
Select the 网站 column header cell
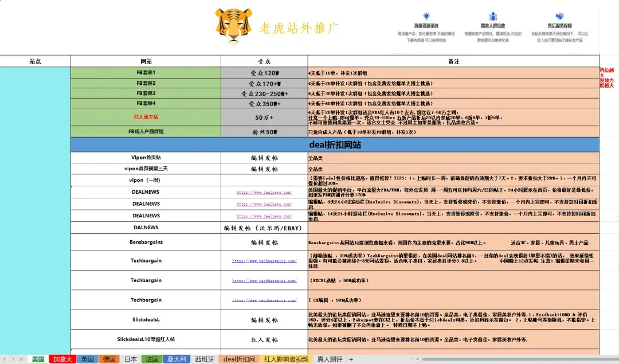coord(146,61)
